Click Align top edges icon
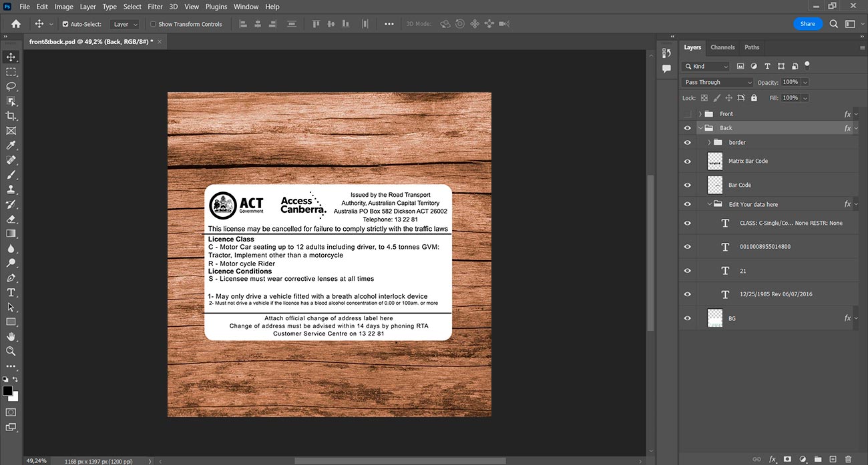The width and height of the screenshot is (868, 465). coord(316,23)
